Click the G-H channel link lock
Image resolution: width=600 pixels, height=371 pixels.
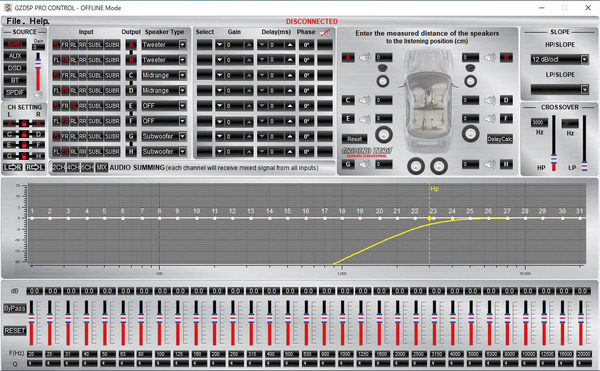coord(24,156)
